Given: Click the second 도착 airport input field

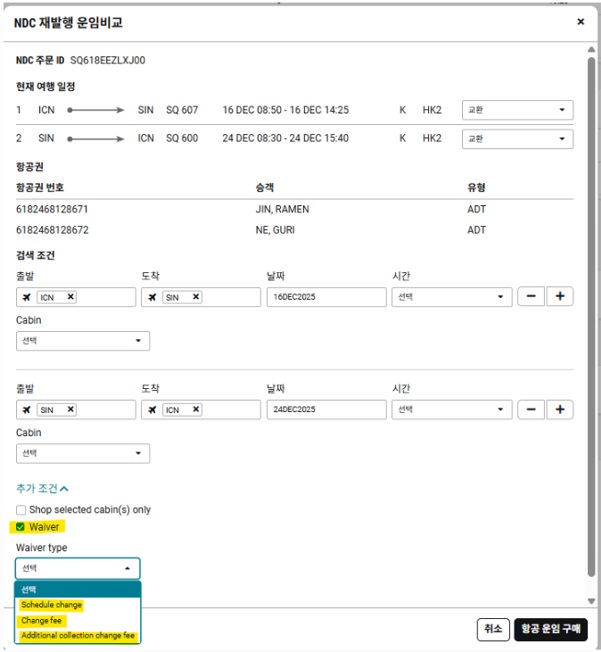Looking at the screenshot, I should (x=201, y=410).
